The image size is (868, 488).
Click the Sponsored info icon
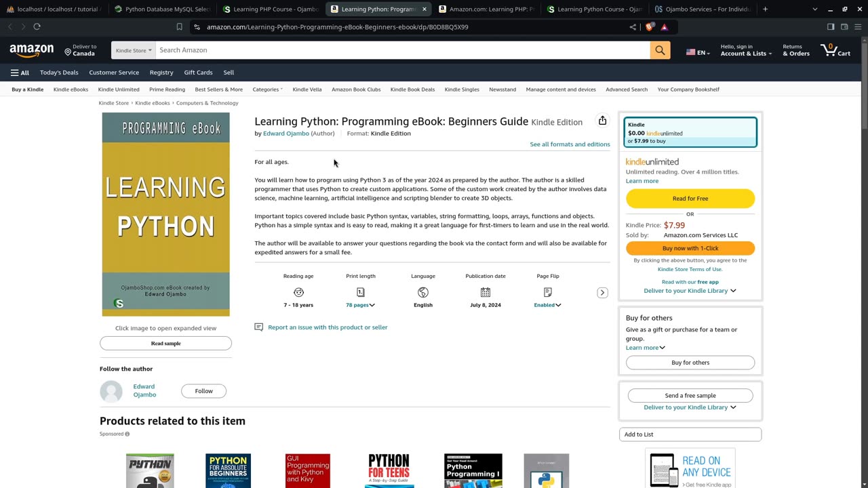(x=127, y=434)
